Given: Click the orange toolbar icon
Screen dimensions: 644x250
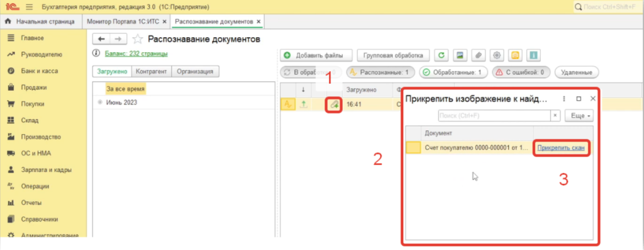Looking at the screenshot, I should (x=516, y=55).
